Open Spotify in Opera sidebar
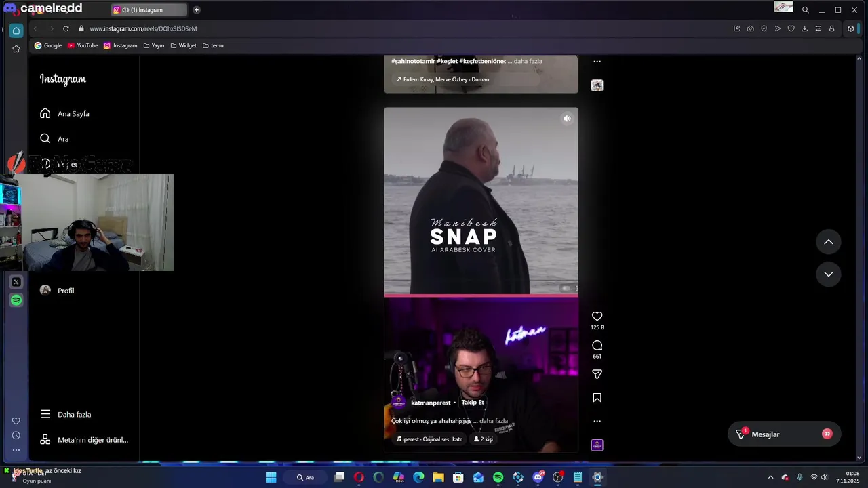The image size is (868, 488). pyautogui.click(x=16, y=300)
